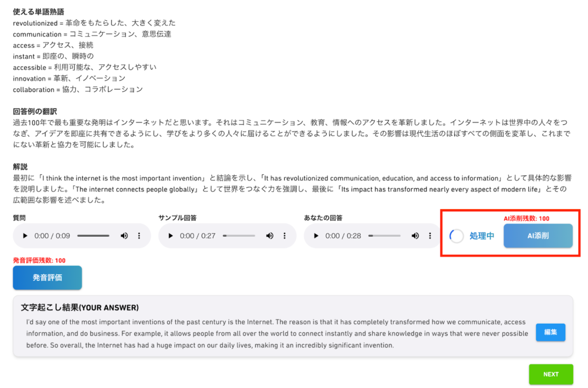Click the 編集 edit button

pos(550,332)
